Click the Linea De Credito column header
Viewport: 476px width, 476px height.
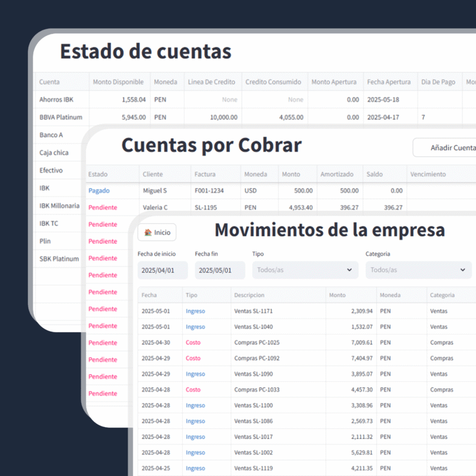pyautogui.click(x=211, y=82)
